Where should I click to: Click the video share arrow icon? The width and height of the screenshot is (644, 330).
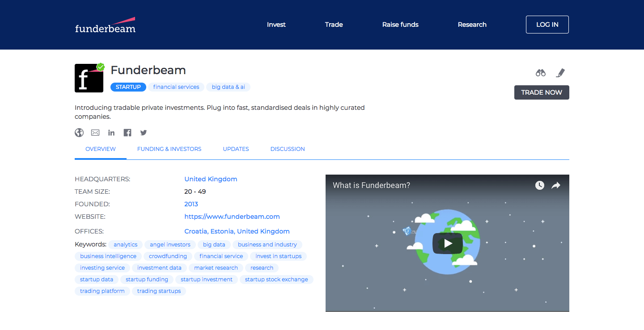556,185
